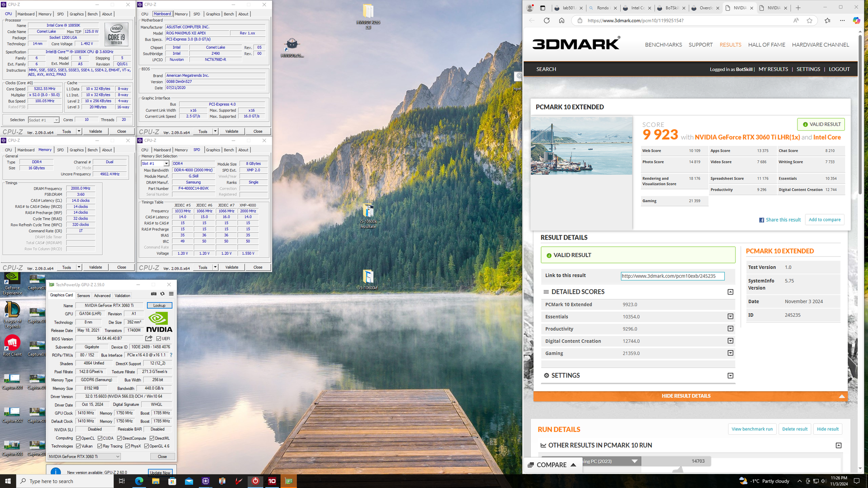The height and width of the screenshot is (488, 868).
Task: Click the PCMark 10 taskbar icon
Action: [x=272, y=481]
